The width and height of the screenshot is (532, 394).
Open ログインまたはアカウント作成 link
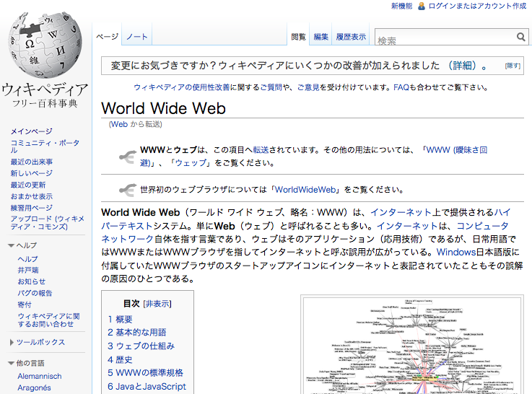[477, 6]
